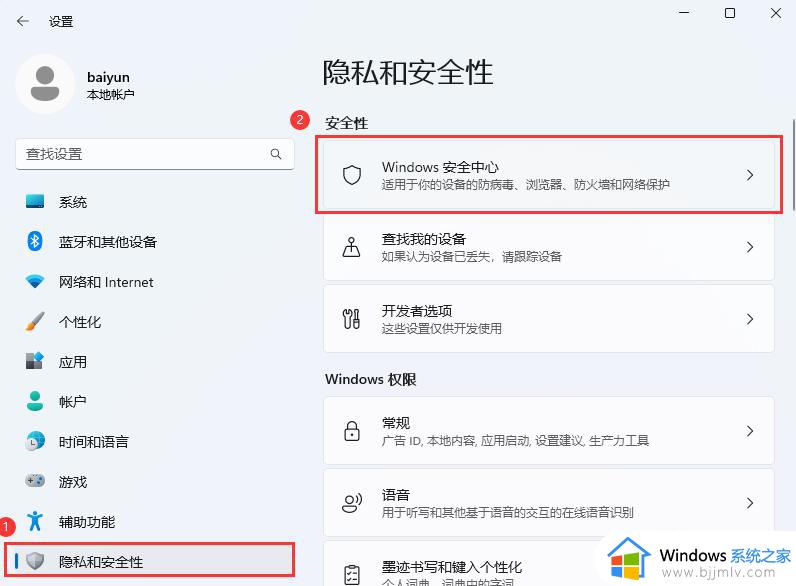This screenshot has width=796, height=586.
Task: Open 语音 online recognition card
Action: coord(549,503)
